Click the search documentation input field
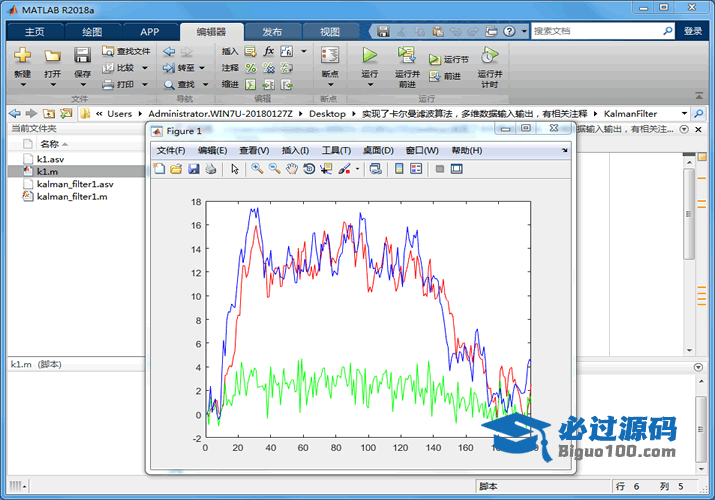This screenshot has height=500, width=715. 596,31
